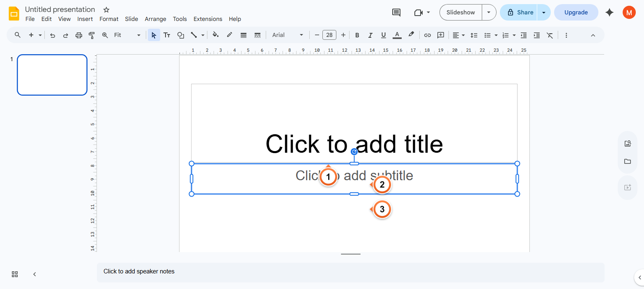Insert a shape from the toolbar
This screenshot has height=289, width=644.
tap(180, 35)
